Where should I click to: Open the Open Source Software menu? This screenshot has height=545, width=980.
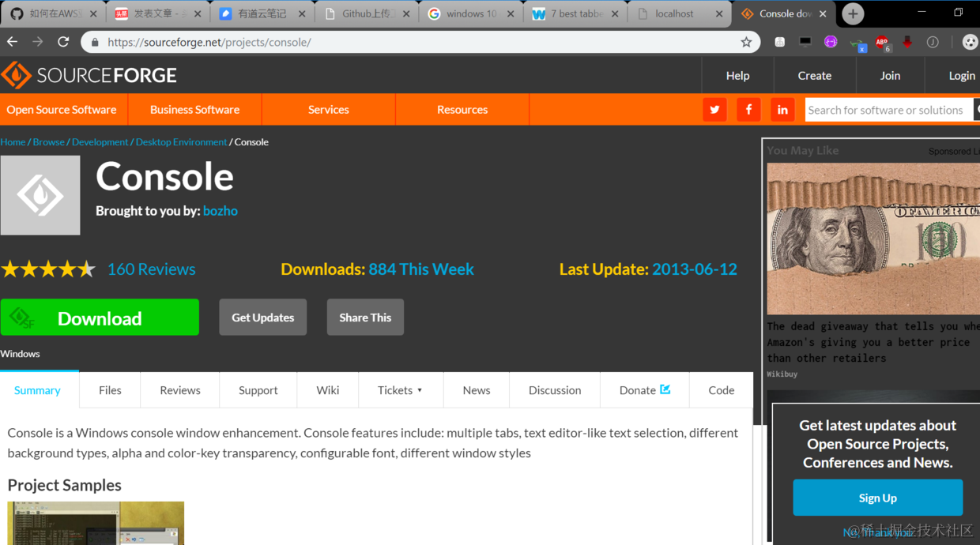(62, 110)
